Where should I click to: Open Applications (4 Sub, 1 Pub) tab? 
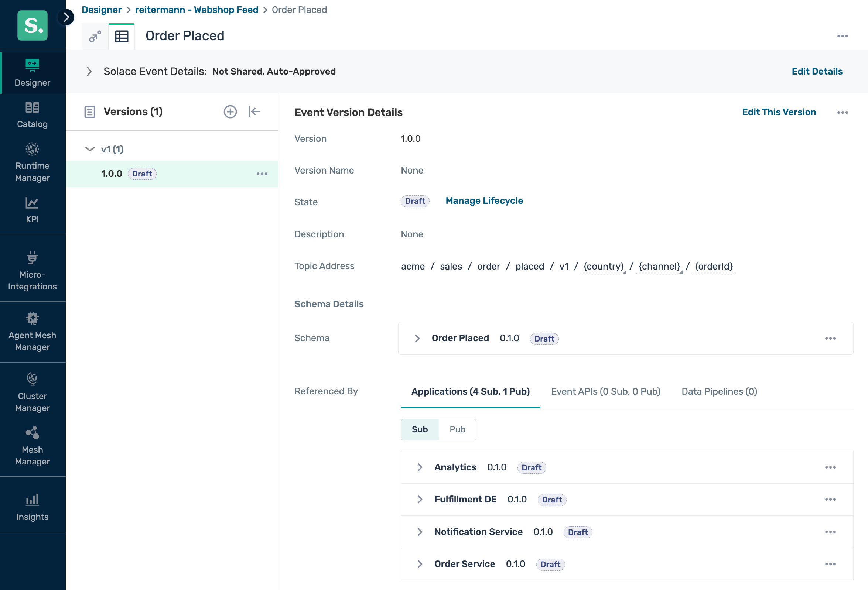(x=470, y=391)
